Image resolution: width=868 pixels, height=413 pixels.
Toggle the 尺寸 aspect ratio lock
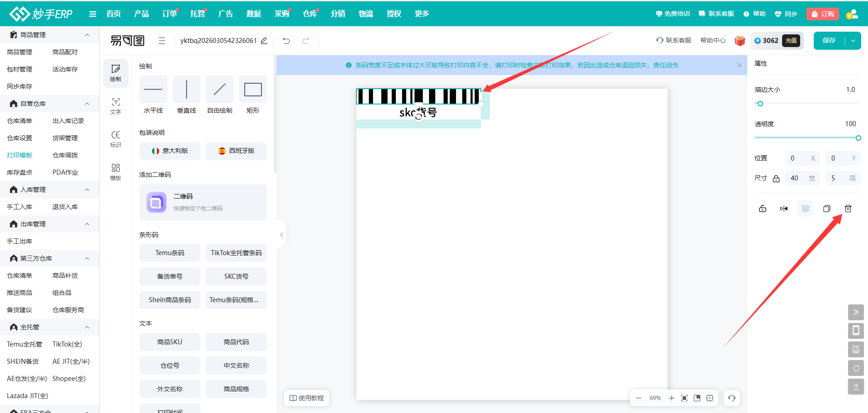coord(776,178)
